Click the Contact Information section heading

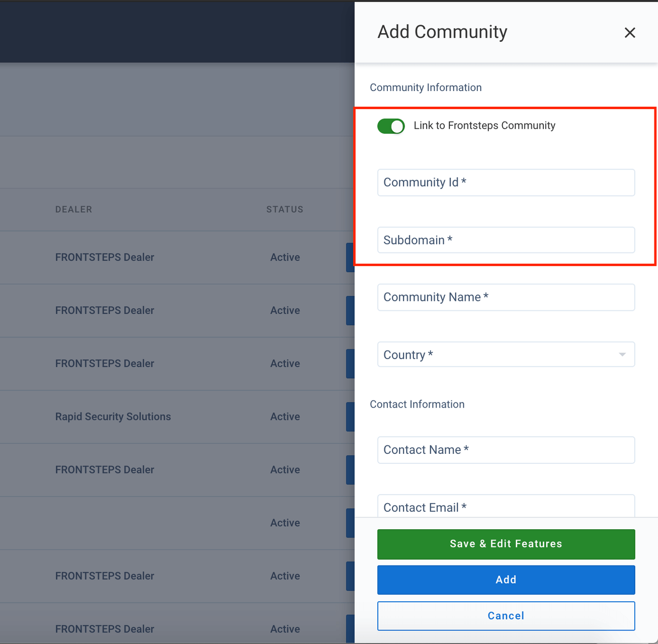point(417,405)
